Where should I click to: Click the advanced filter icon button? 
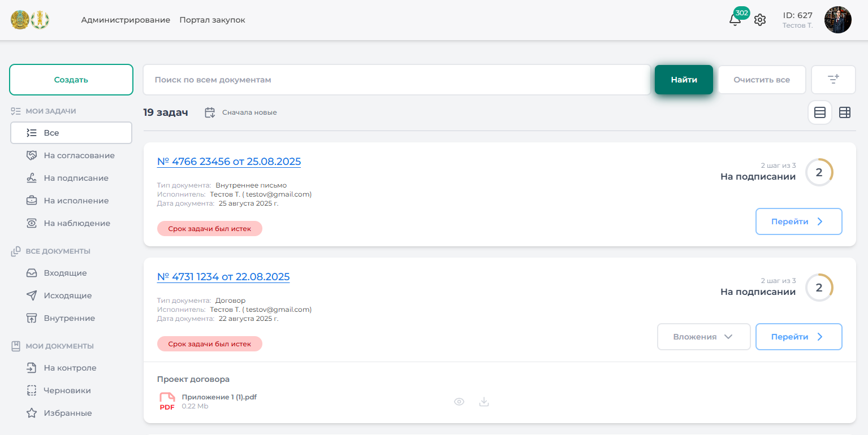[x=833, y=80]
